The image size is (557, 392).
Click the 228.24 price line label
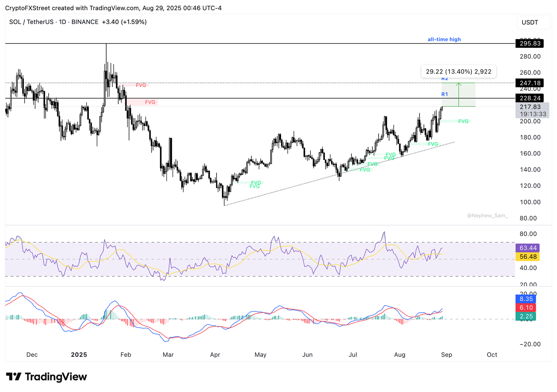click(x=529, y=98)
